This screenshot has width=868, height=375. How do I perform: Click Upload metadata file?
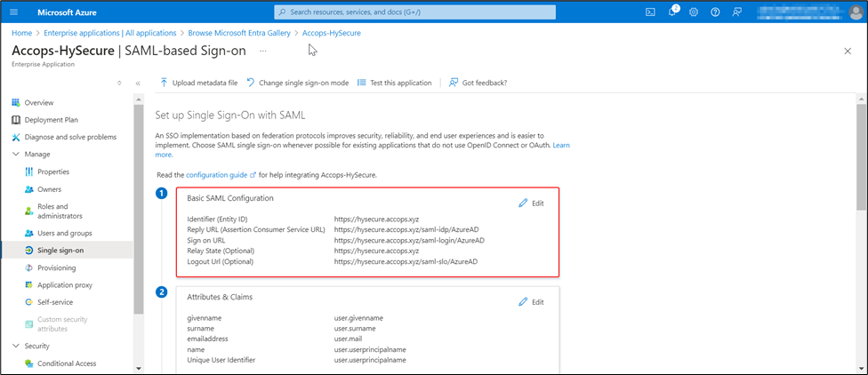coord(198,83)
